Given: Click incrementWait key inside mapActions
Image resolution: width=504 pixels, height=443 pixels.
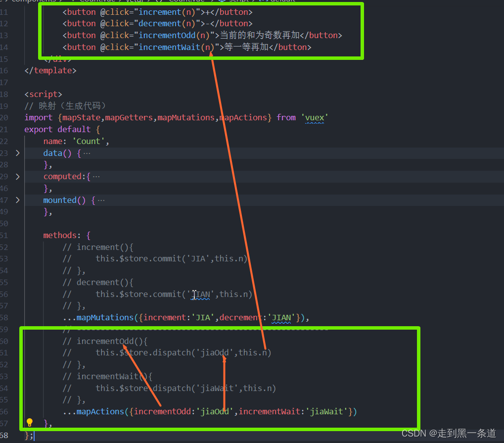Looking at the screenshot, I should click(x=269, y=412).
